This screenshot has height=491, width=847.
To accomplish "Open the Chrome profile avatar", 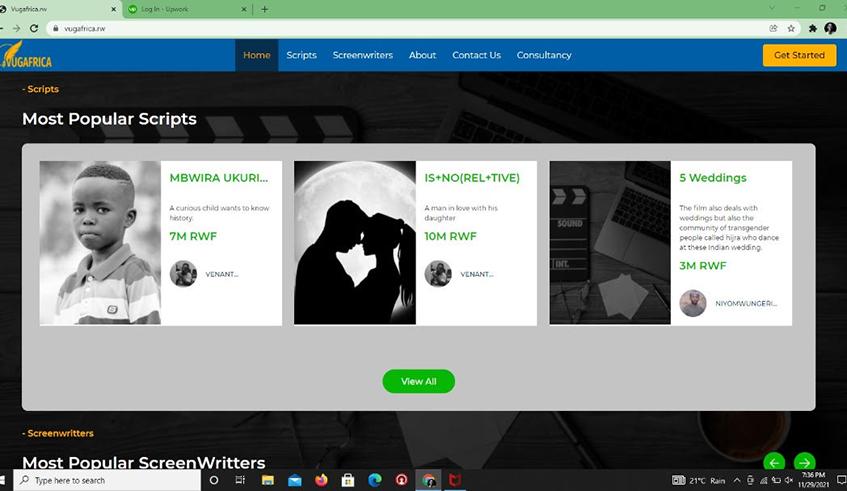I will coord(830,28).
